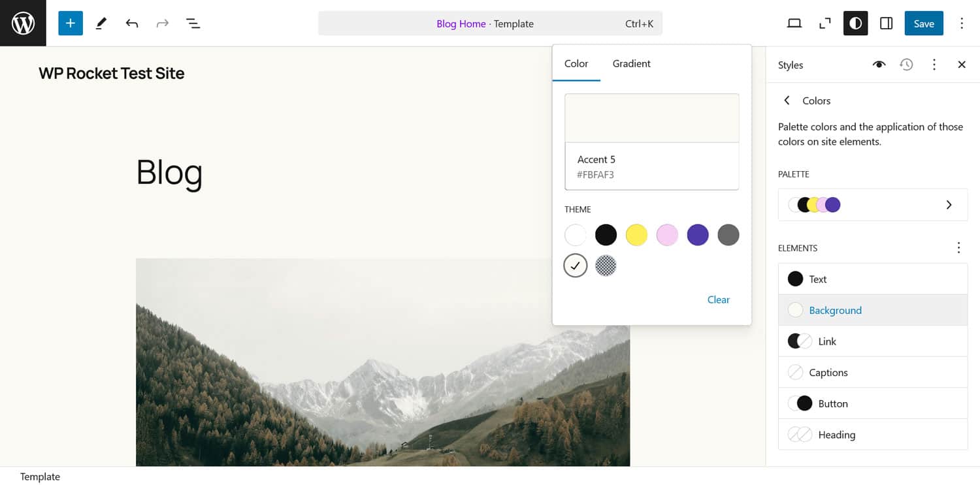The width and height of the screenshot is (980, 485).
Task: Open the Blog Home Template command bar
Action: point(490,23)
